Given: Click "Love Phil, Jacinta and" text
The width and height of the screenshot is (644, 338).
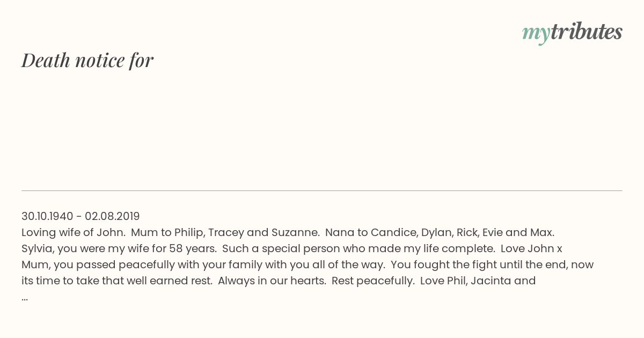Looking at the screenshot, I should click(478, 281).
